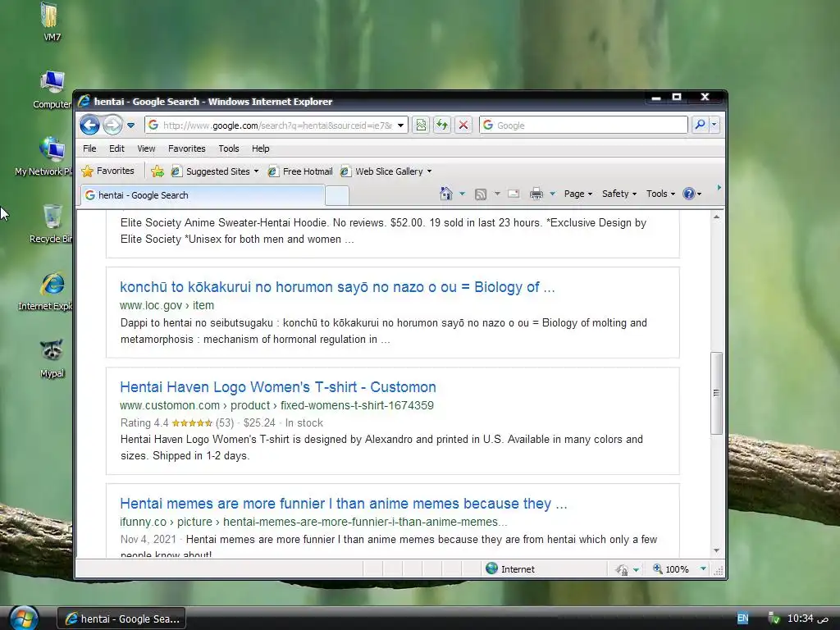Viewport: 840px width, 630px height.
Task: Click the Read Mail envelope icon
Action: [x=514, y=194]
